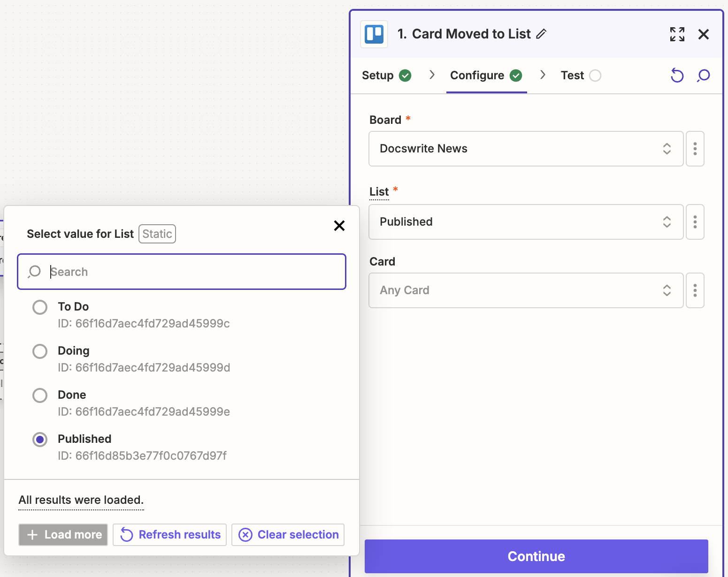This screenshot has height=577, width=728.
Task: Click Clear selection button
Action: (288, 535)
